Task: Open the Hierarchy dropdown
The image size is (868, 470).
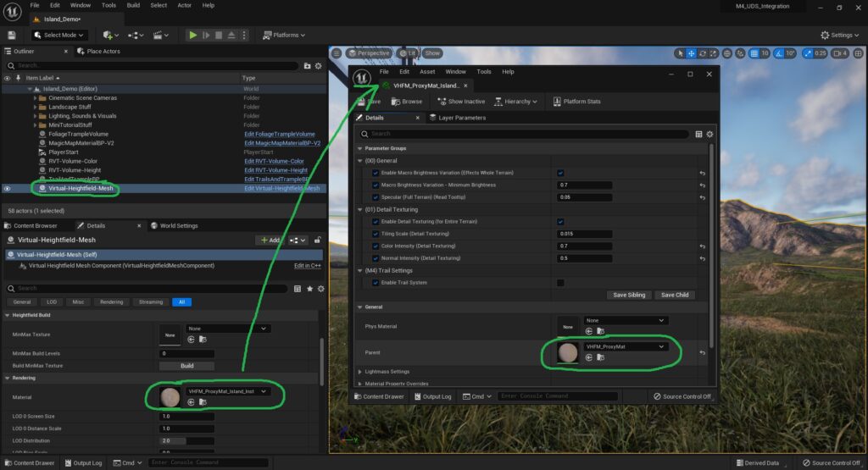Action: pyautogui.click(x=515, y=102)
